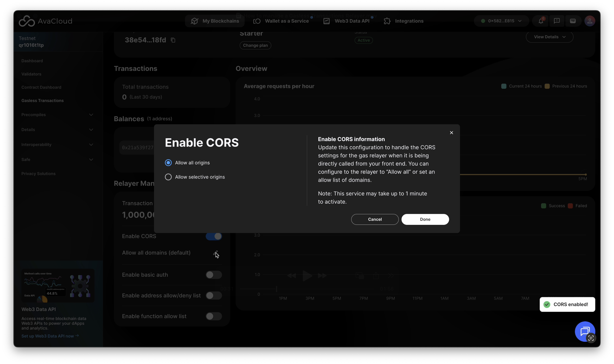Open the blue chat support bubble

click(x=585, y=331)
